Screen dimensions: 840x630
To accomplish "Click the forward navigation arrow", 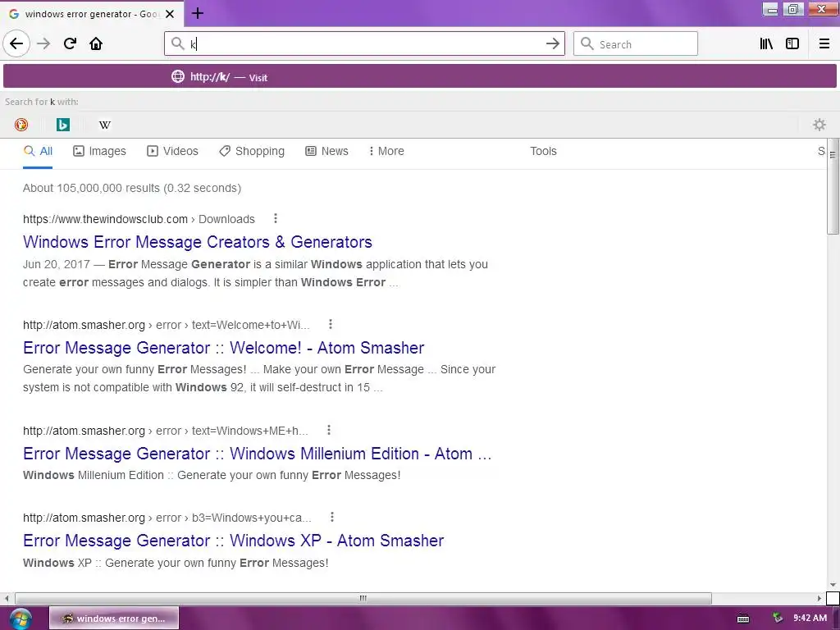I will (43, 43).
